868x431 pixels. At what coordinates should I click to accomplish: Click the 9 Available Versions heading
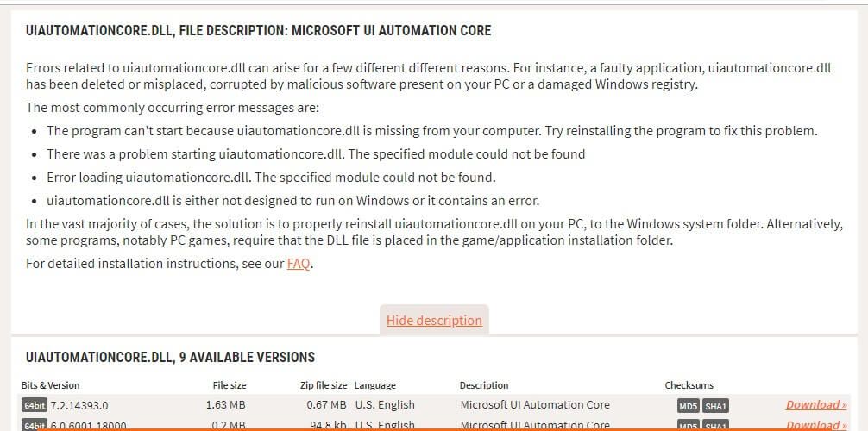coord(170,358)
